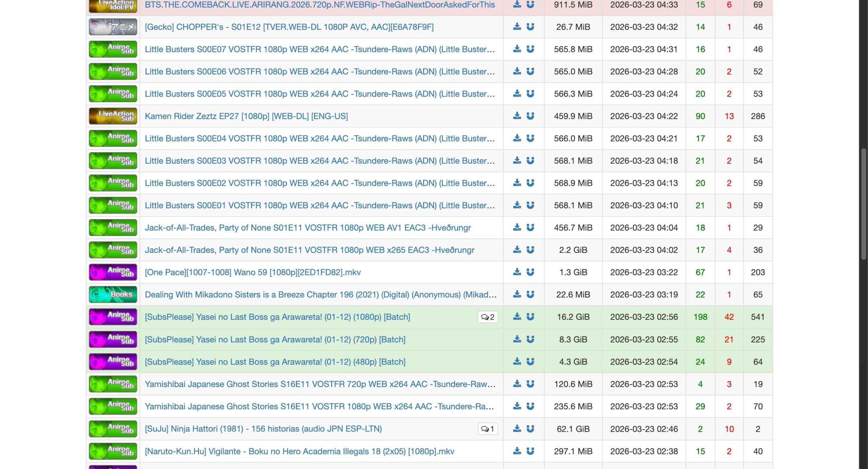
Task: Click category badge for Little Busters S00E07
Action: pyautogui.click(x=113, y=49)
